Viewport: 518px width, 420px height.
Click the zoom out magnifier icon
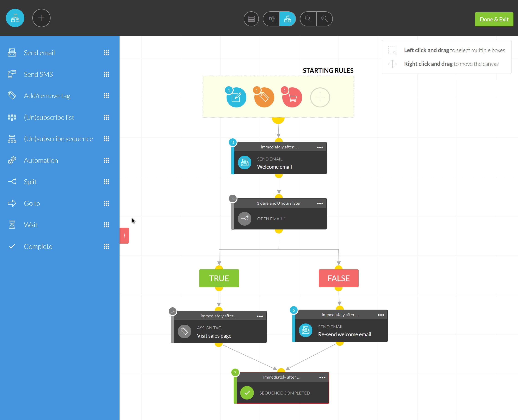(x=309, y=18)
